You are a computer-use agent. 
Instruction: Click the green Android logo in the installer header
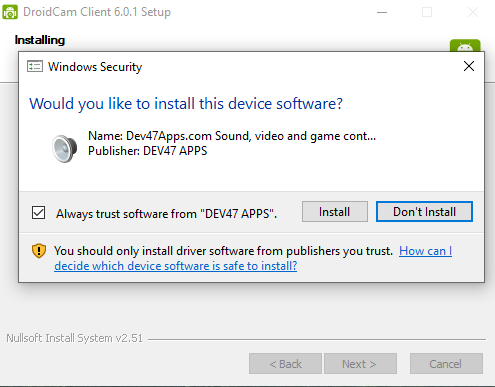[465, 46]
